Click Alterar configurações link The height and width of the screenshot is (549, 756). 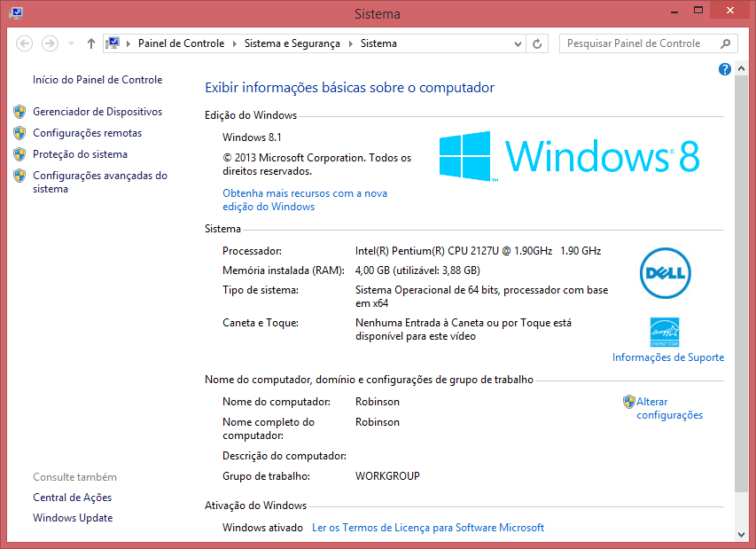click(670, 408)
